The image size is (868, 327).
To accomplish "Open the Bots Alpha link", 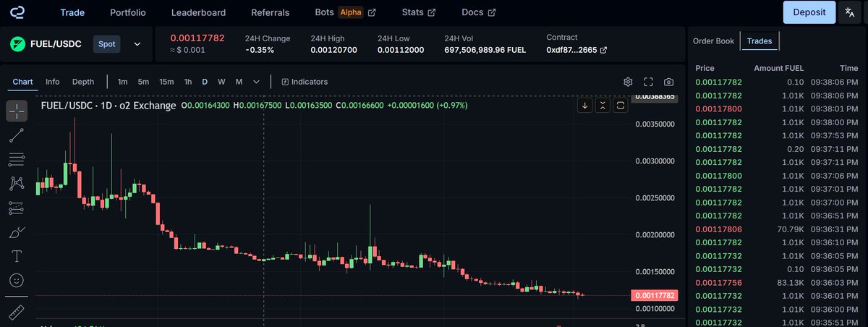I will 346,12.
